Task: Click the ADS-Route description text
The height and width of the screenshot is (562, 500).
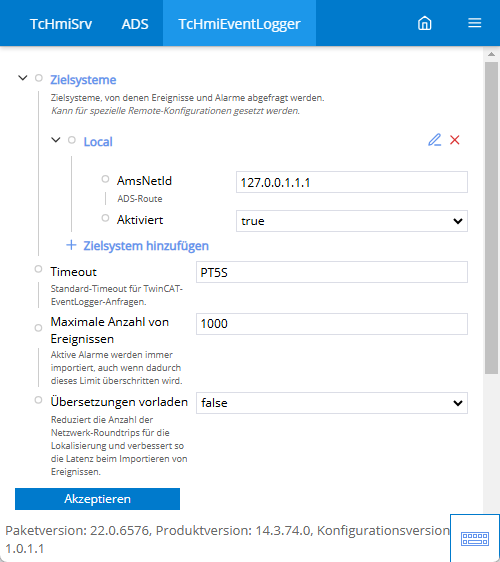Action: click(140, 199)
